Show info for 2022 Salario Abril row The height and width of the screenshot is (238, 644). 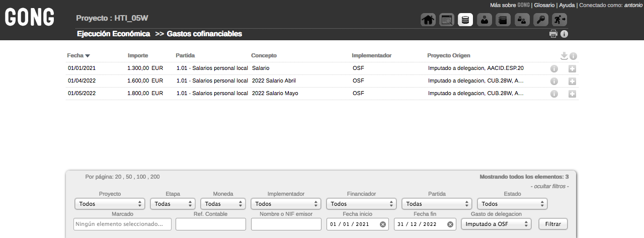pos(554,81)
